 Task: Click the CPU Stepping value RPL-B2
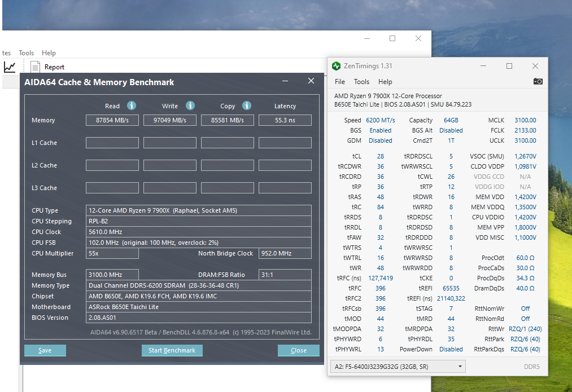[x=199, y=221]
